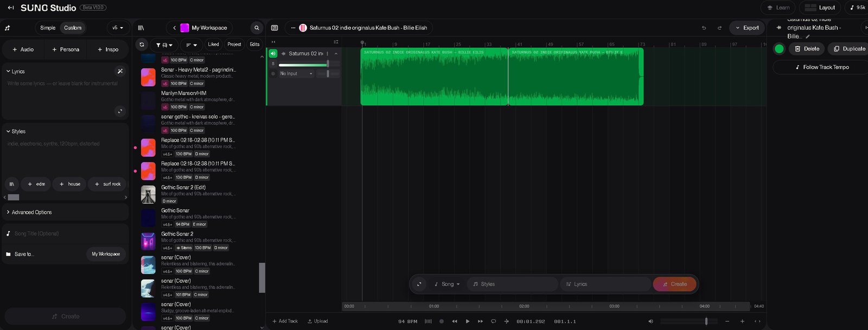
Task: Solo the track with S button
Action: 273,64
